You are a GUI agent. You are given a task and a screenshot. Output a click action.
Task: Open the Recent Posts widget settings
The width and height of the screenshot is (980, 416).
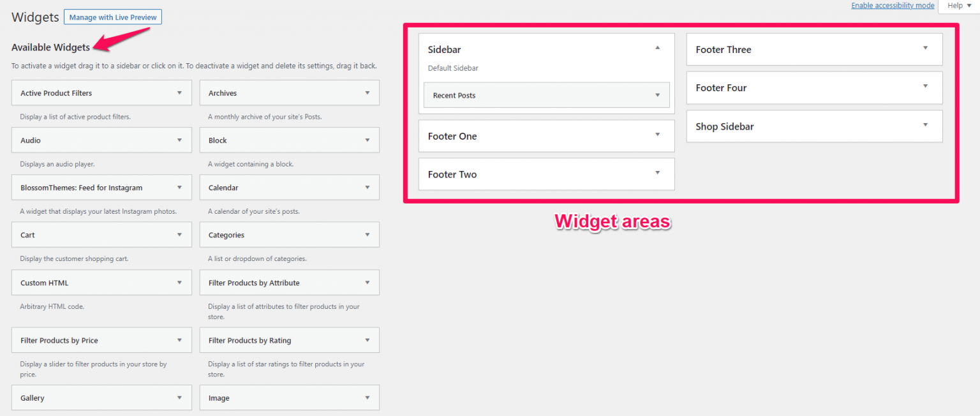coord(657,94)
